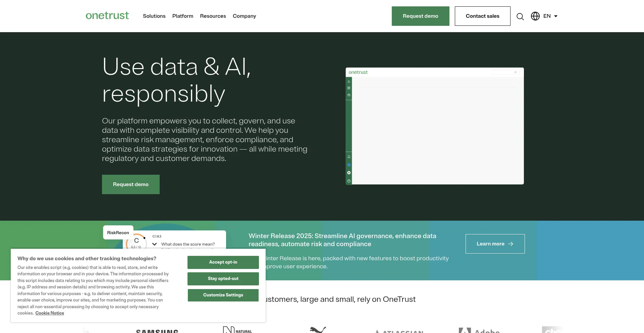The image size is (644, 333).
Task: Open the site search magnifier icon
Action: pyautogui.click(x=520, y=16)
